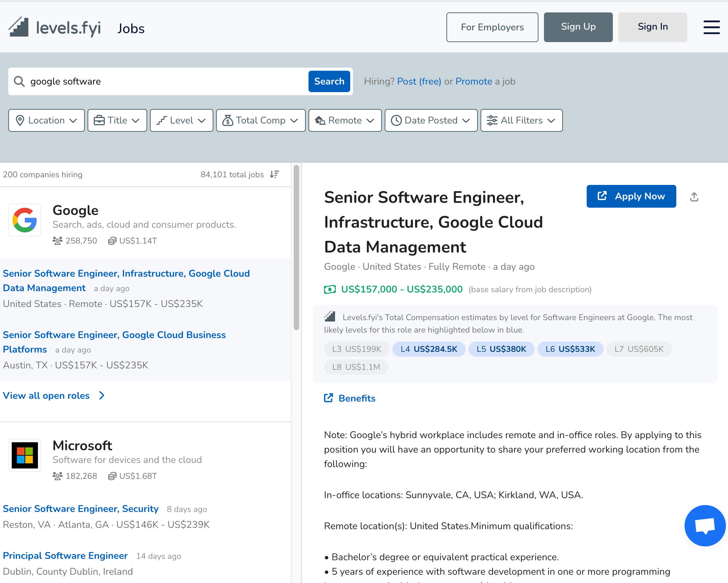Share the job posting using the export icon

(x=694, y=196)
